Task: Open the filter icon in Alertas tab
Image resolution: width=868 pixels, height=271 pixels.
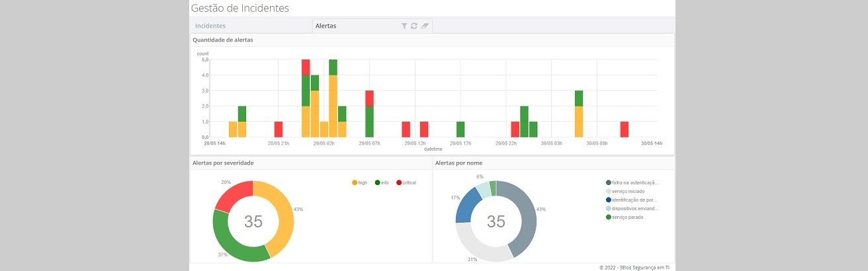Action: (x=404, y=26)
